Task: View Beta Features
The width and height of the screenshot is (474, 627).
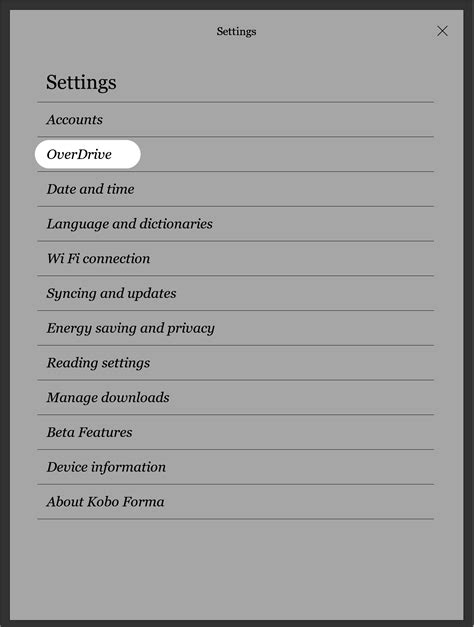Action: click(x=236, y=432)
